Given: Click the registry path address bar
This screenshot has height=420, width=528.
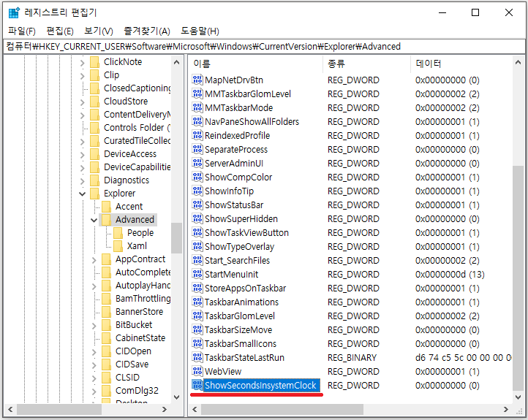Looking at the screenshot, I should pyautogui.click(x=265, y=47).
